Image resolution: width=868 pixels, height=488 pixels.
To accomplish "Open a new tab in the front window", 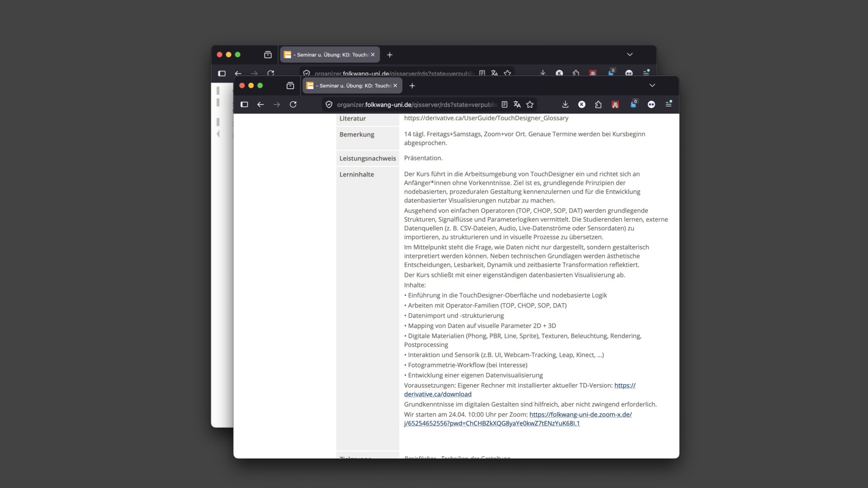I will (412, 85).
